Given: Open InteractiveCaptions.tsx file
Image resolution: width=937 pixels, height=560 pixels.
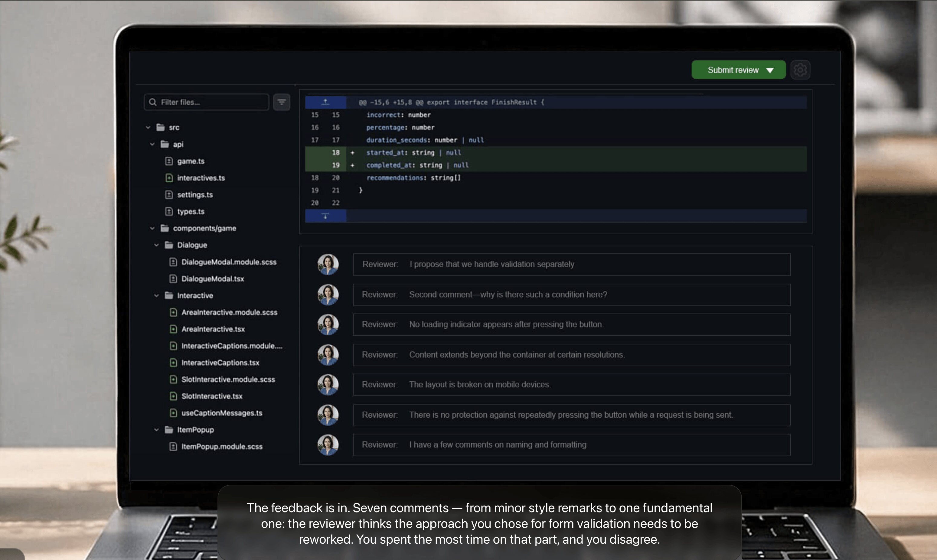Looking at the screenshot, I should click(214, 363).
